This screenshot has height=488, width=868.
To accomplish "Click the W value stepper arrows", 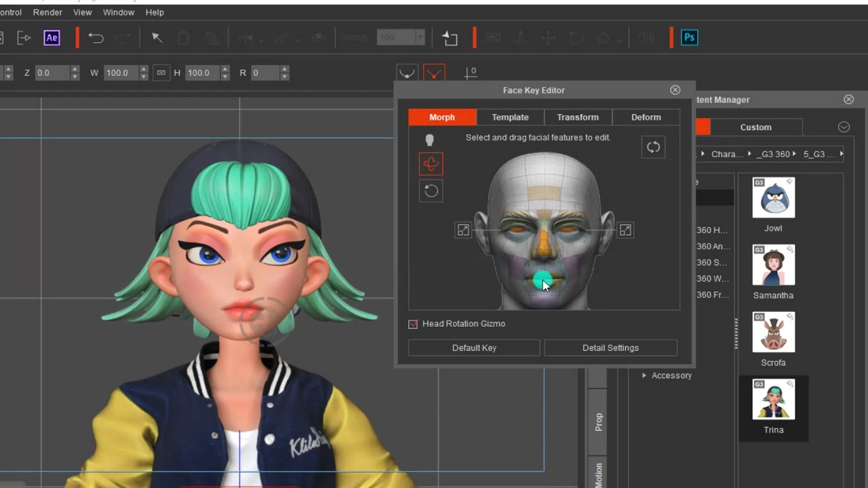I will tap(143, 73).
